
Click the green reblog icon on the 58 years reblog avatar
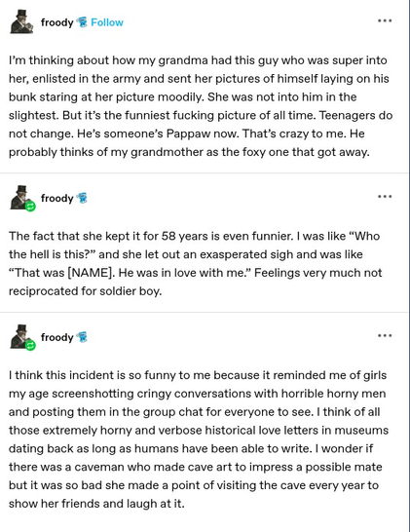click(30, 206)
